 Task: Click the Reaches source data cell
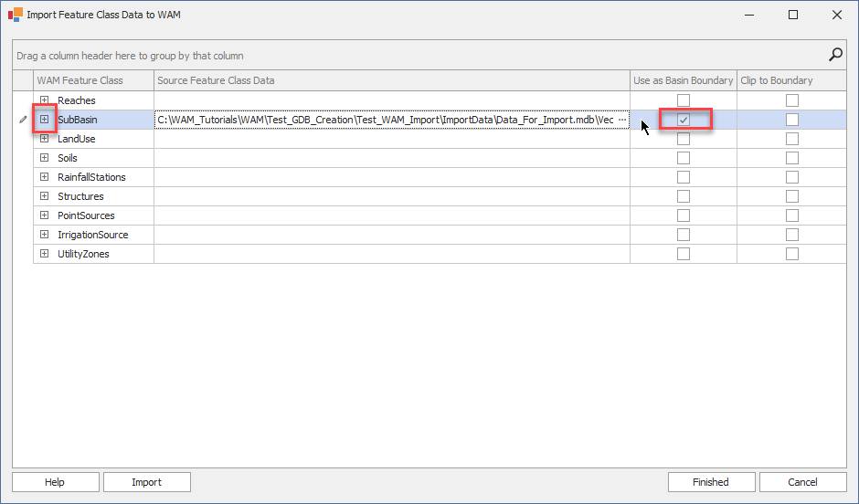click(x=392, y=100)
